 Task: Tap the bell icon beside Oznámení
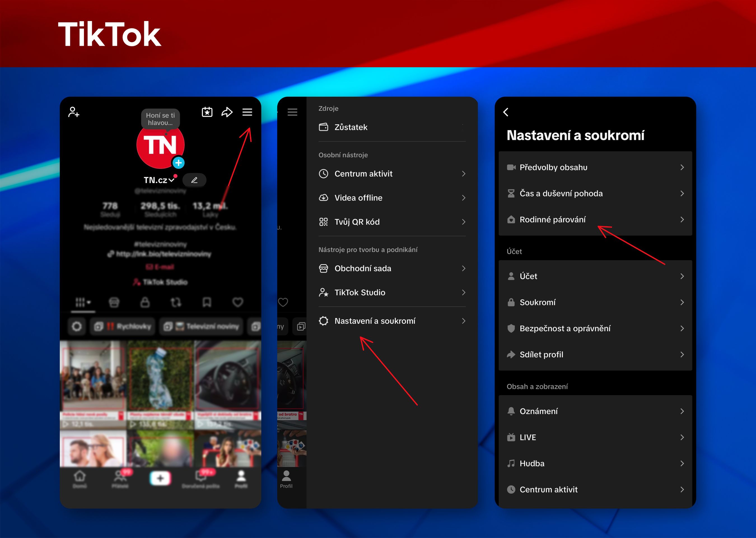click(511, 411)
